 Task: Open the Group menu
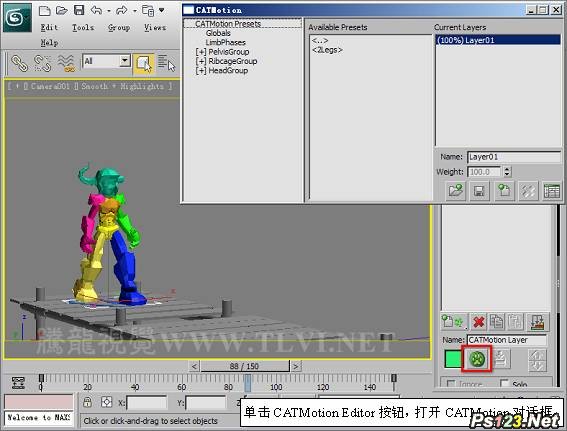pos(119,27)
